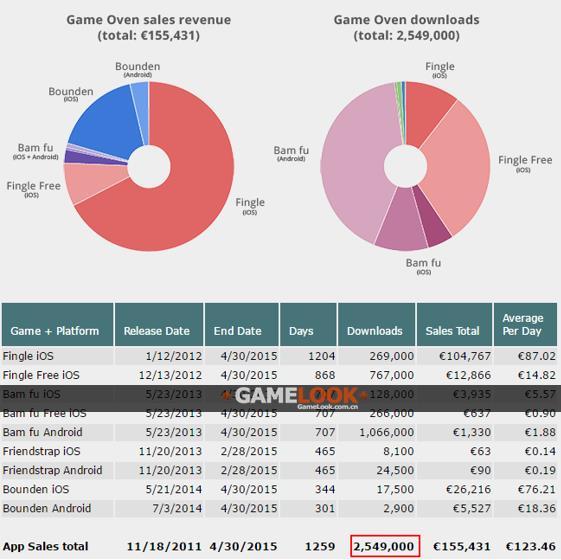Select the average per day '€76.21'
This screenshot has width=561, height=560.
click(x=537, y=489)
